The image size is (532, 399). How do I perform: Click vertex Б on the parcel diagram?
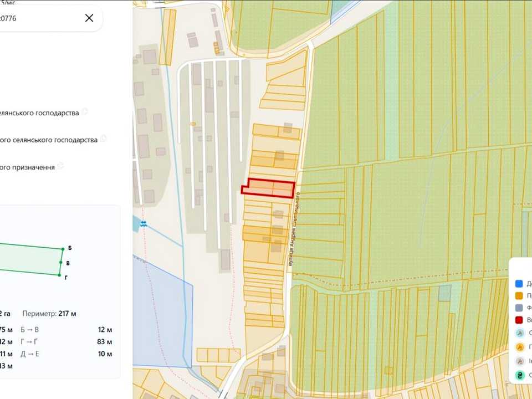point(63,249)
